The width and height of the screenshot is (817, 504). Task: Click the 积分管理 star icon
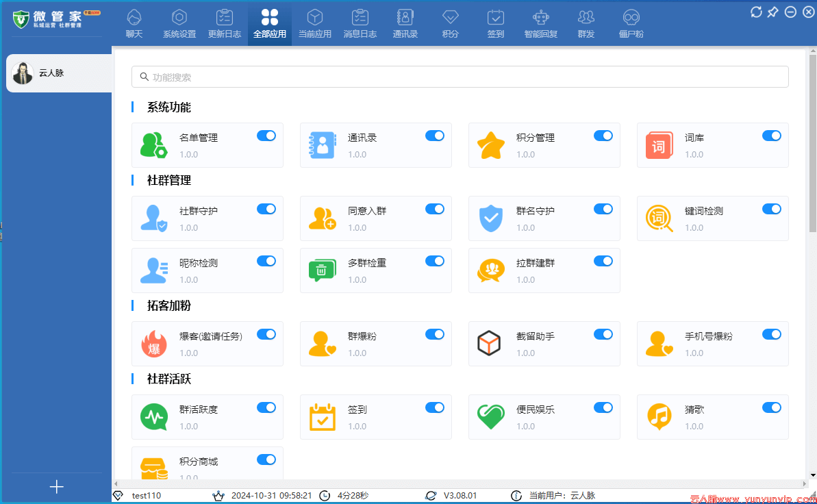click(491, 145)
